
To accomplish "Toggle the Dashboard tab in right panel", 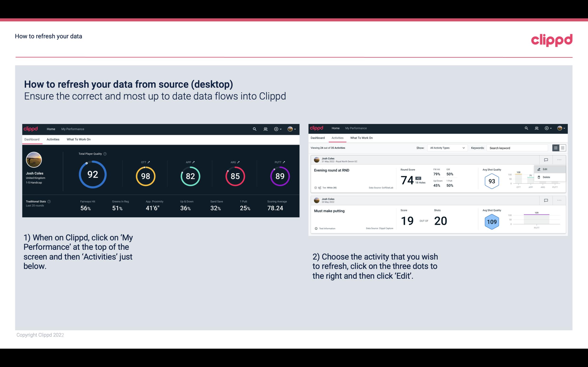I will click(318, 138).
